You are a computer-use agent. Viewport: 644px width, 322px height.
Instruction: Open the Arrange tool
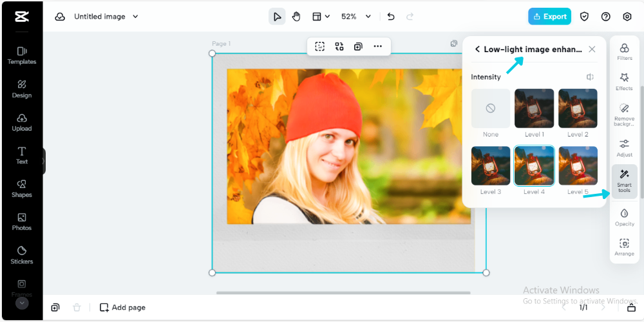pyautogui.click(x=624, y=247)
